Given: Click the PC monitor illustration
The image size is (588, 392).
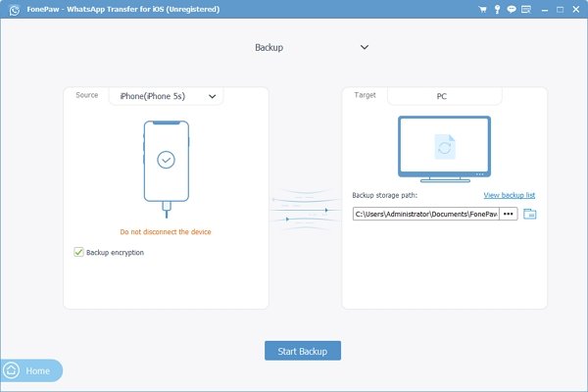Looking at the screenshot, I should point(444,148).
